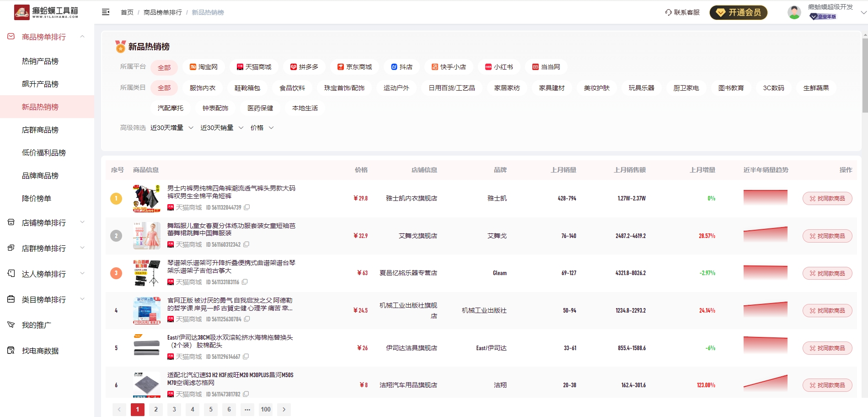
Task: Filter platform by 快手小店
Action: 449,67
